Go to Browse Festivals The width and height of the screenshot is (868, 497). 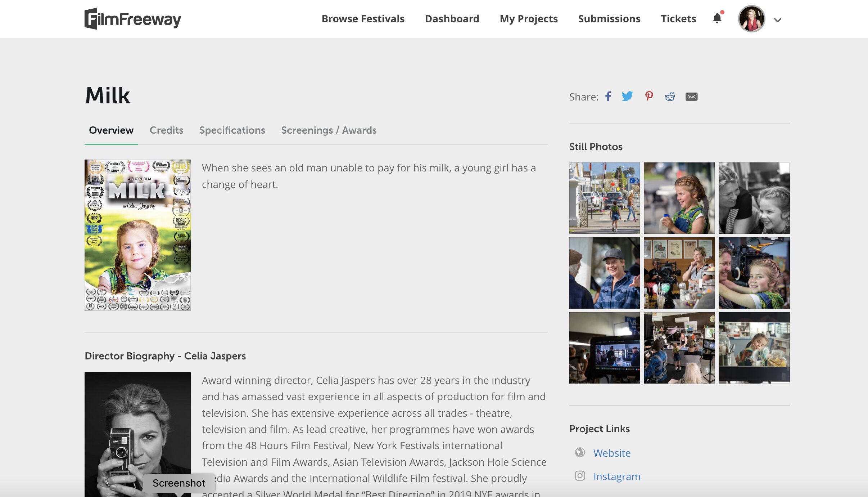(x=363, y=19)
